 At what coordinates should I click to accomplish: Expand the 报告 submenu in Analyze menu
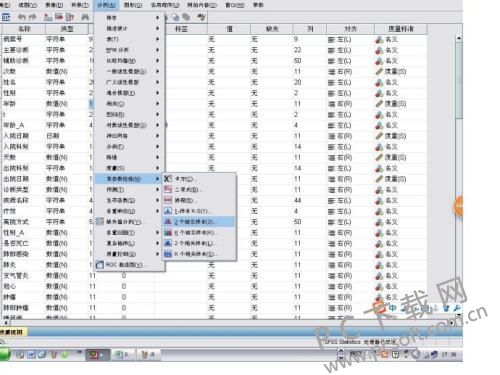pyautogui.click(x=129, y=17)
